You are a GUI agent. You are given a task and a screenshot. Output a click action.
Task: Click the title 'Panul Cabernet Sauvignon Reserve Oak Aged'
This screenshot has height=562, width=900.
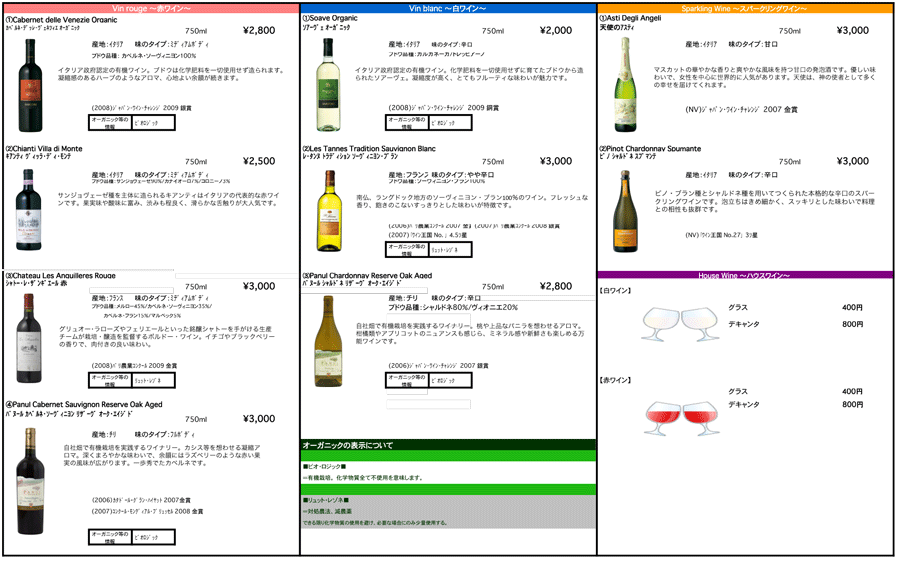pyautogui.click(x=87, y=404)
